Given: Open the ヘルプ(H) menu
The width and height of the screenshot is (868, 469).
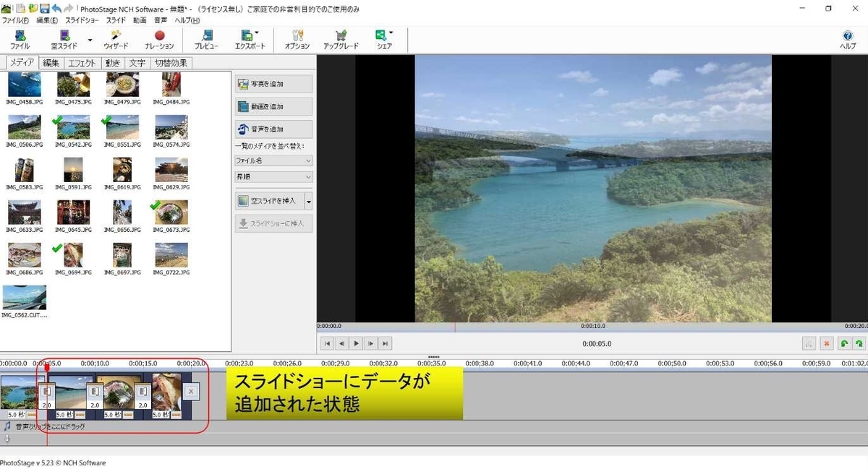Looking at the screenshot, I should click(x=187, y=20).
